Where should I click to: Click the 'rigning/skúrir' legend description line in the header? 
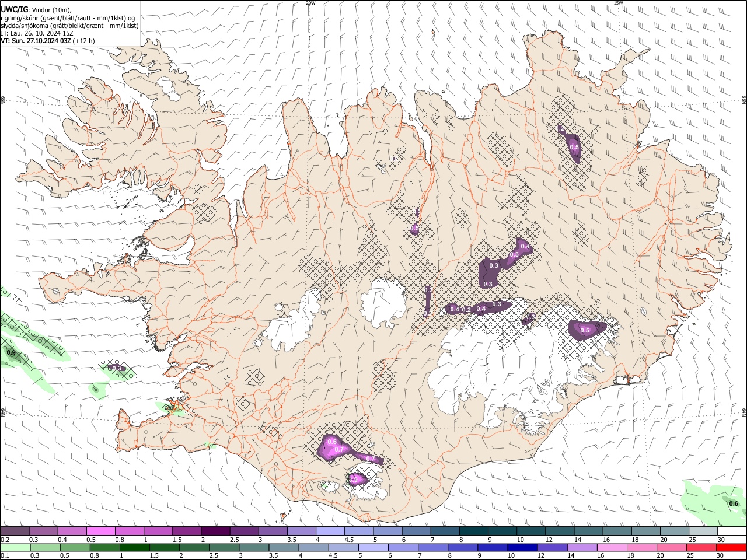click(67, 17)
